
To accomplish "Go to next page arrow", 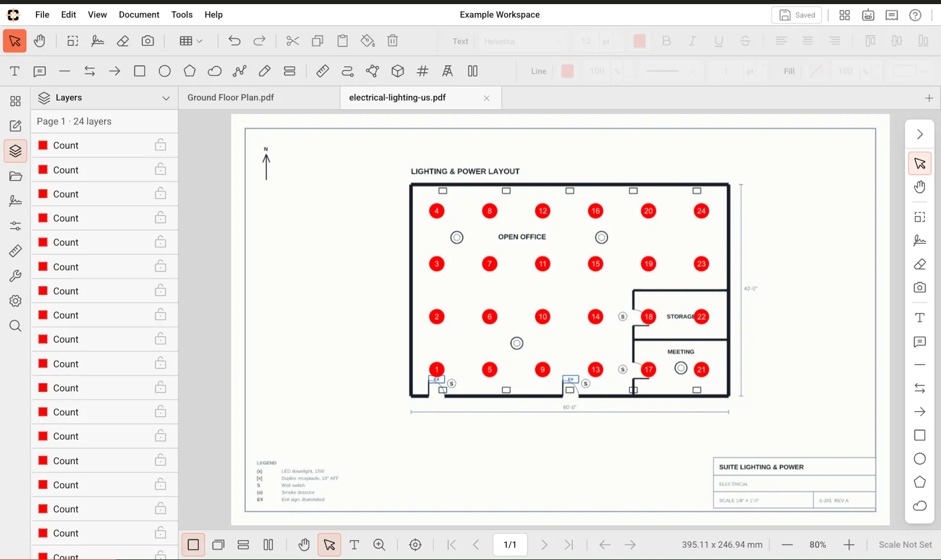I will coord(544,545).
